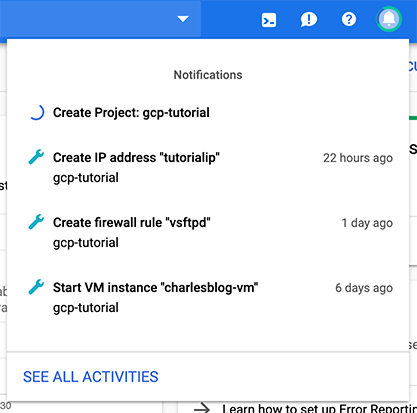The height and width of the screenshot is (413, 417).
Task: Click gcp-tutorial under Create IP address
Action: [86, 178]
